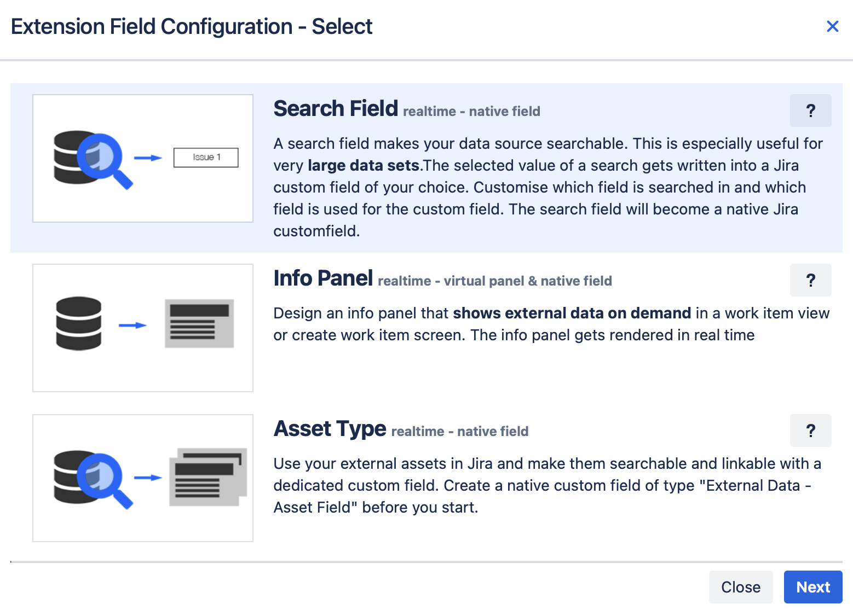This screenshot has height=616, width=853.
Task: Click the stacked asset cards icon
Action: coord(208,477)
